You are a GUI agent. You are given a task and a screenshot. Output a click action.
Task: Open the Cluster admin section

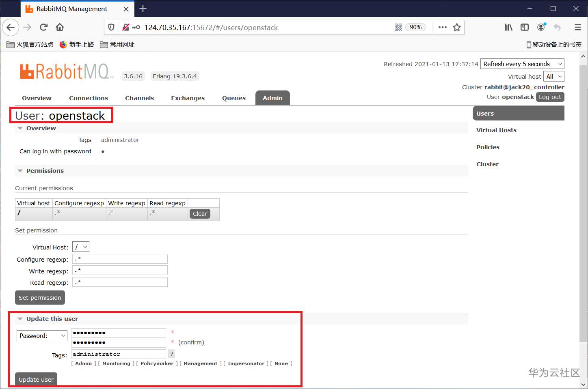tap(487, 164)
